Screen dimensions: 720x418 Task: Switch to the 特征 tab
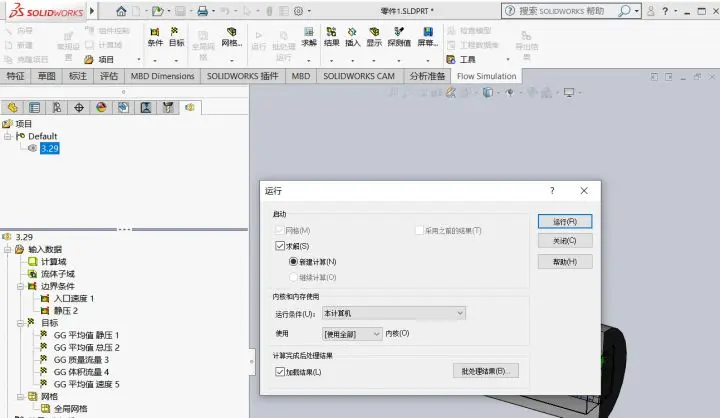tap(15, 76)
